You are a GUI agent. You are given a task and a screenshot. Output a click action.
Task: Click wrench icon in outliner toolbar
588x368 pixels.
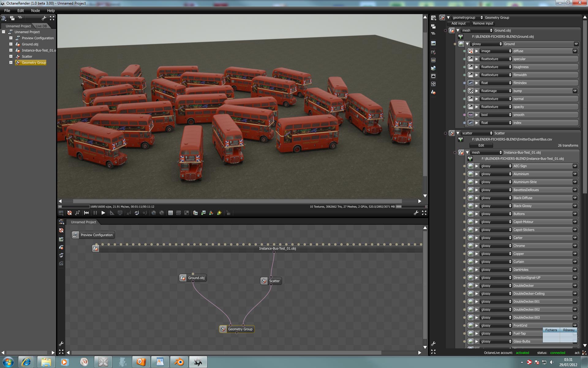pyautogui.click(x=44, y=18)
